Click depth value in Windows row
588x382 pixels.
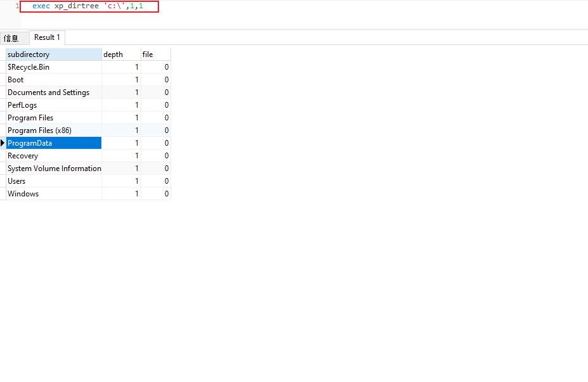pyautogui.click(x=121, y=194)
